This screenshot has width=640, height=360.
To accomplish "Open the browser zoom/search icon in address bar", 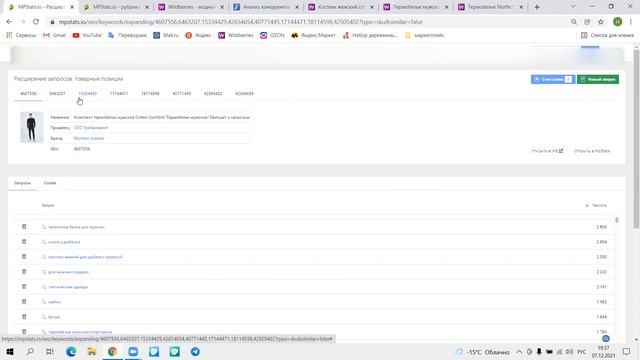I will point(574,22).
